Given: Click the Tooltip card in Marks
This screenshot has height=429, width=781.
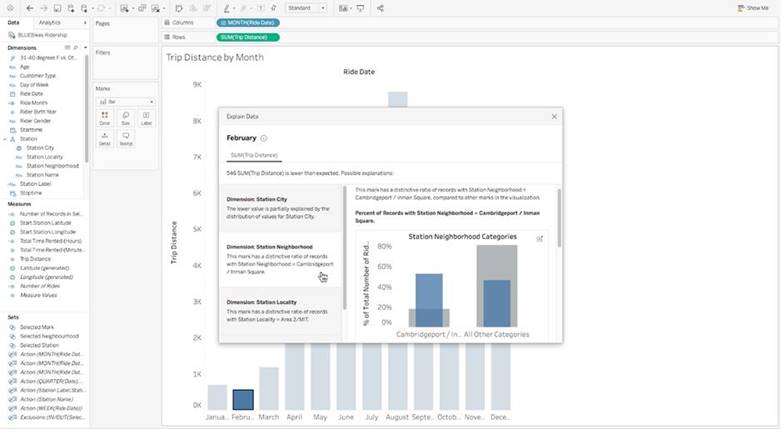Looking at the screenshot, I should (125, 141).
